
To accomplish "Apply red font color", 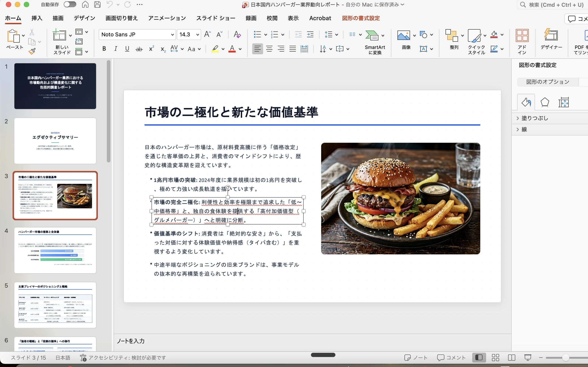I will point(232,49).
